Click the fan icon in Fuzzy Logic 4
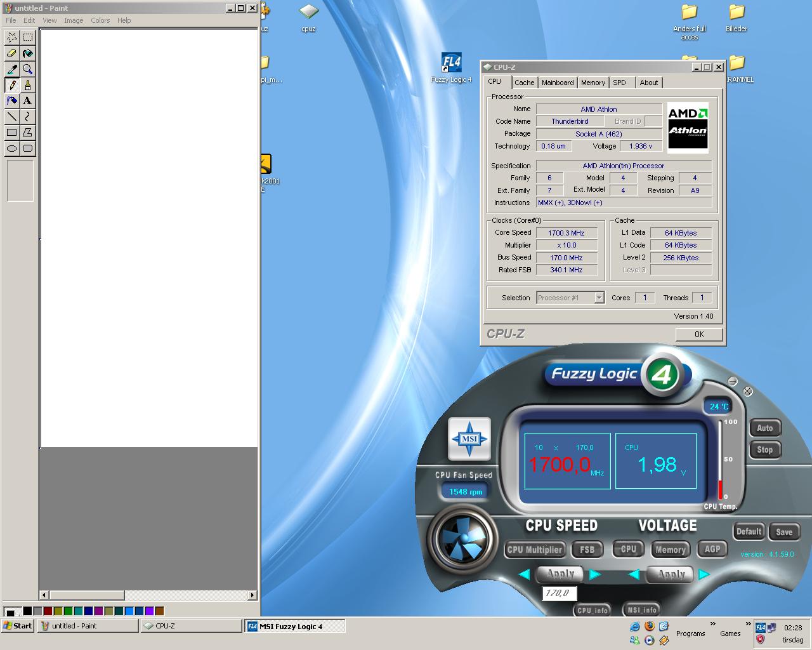This screenshot has height=650, width=812. pos(462,539)
